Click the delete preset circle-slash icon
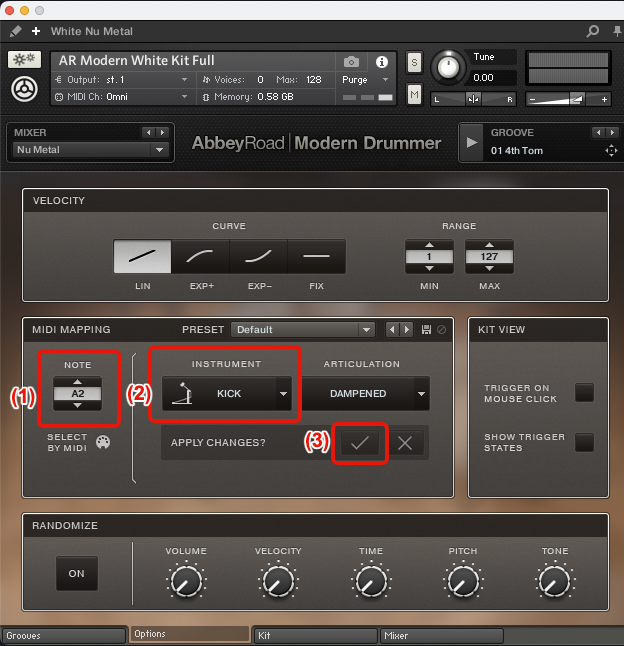The width and height of the screenshot is (624, 646). click(x=441, y=330)
